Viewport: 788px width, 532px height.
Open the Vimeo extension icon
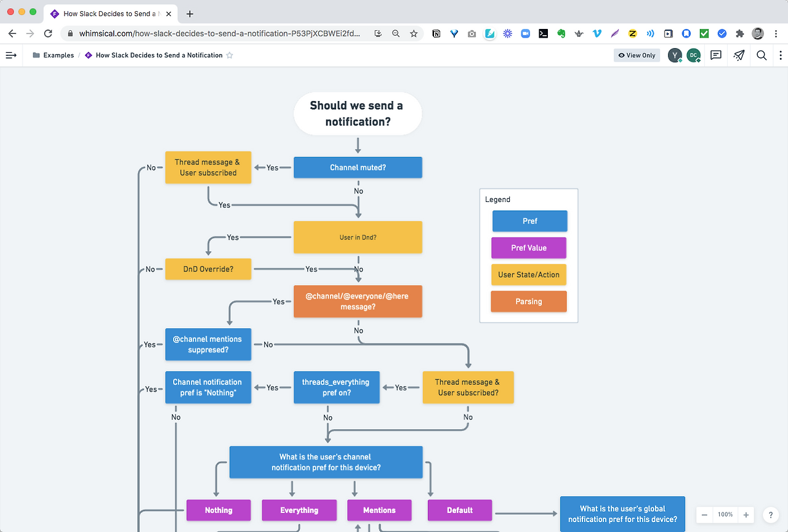click(x=597, y=34)
